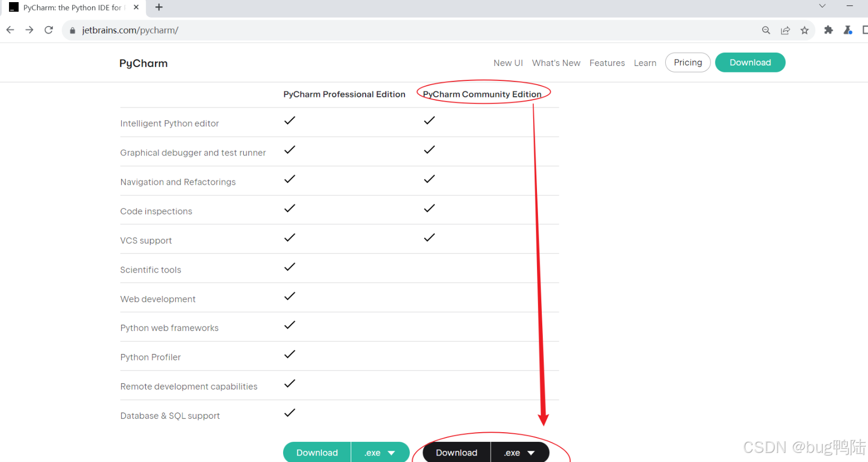Image resolution: width=868 pixels, height=462 pixels.
Task: Click Community checkmark for Graphical debugger
Action: pos(429,150)
